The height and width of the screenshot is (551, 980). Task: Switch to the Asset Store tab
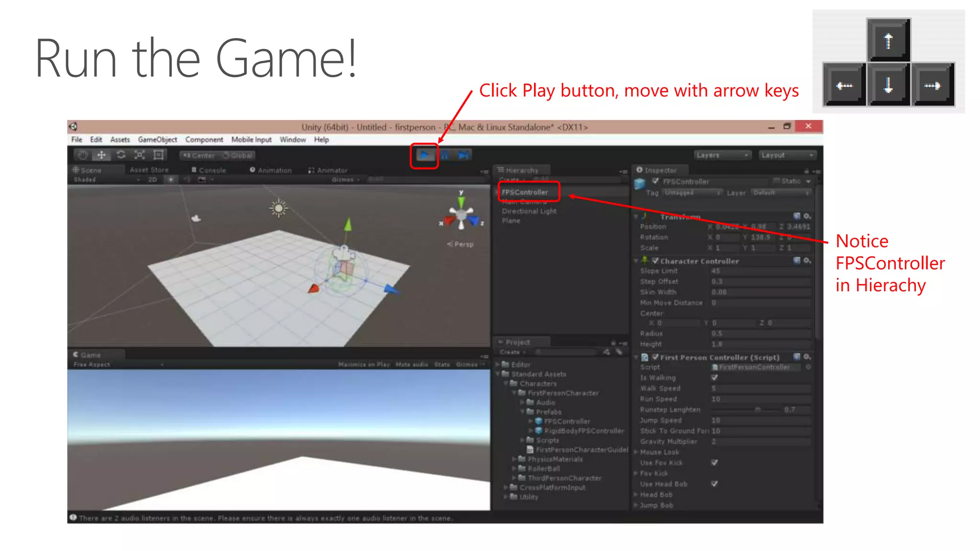(149, 170)
